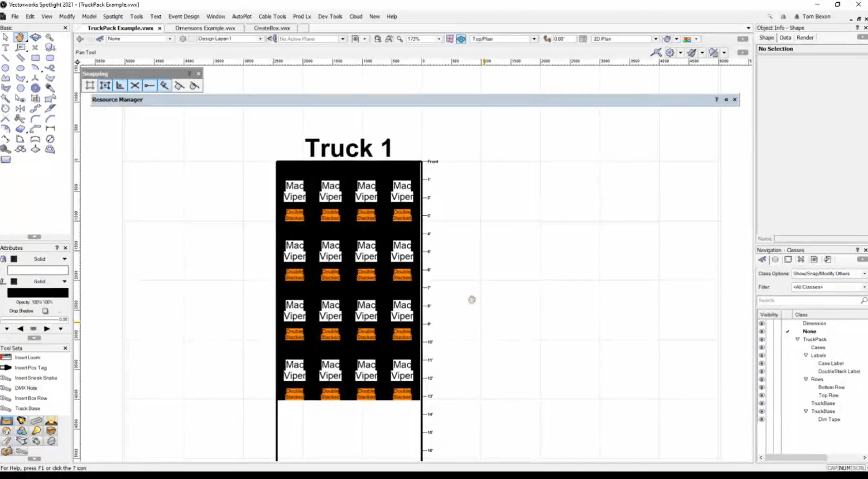
Task: Toggle Snap to Object in Snapping palette
Action: (105, 86)
